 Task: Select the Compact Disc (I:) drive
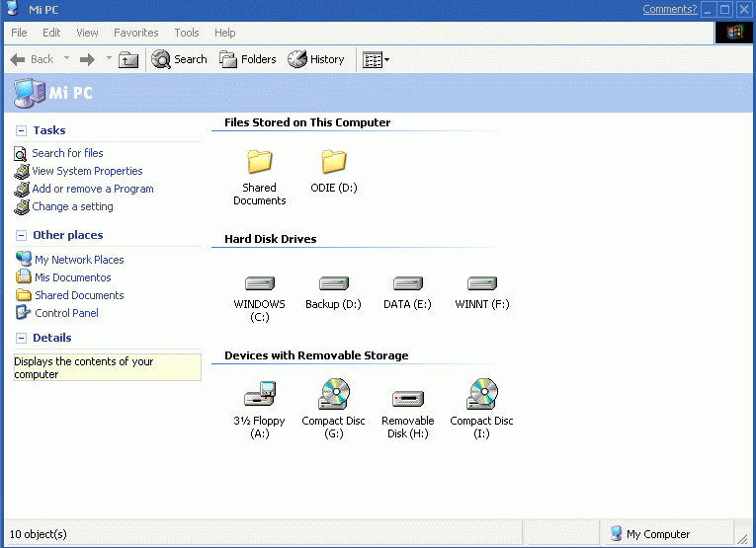click(x=482, y=394)
